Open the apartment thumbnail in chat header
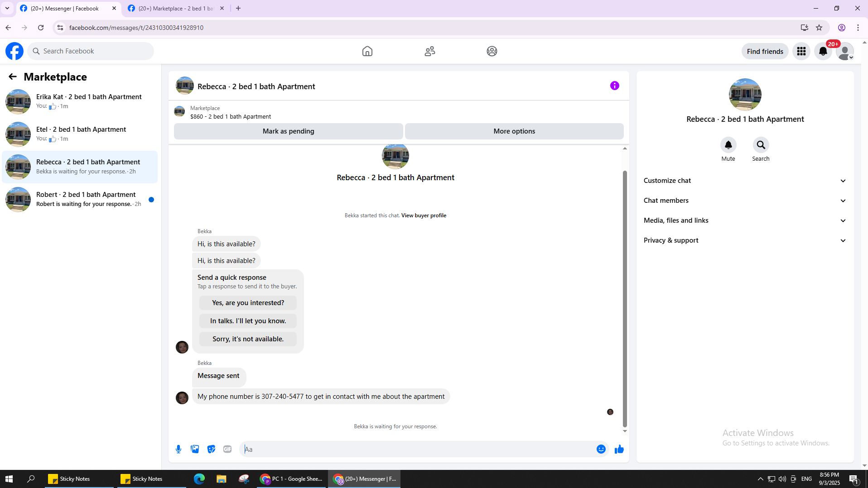Viewport: 868px width, 488px height. click(x=185, y=86)
